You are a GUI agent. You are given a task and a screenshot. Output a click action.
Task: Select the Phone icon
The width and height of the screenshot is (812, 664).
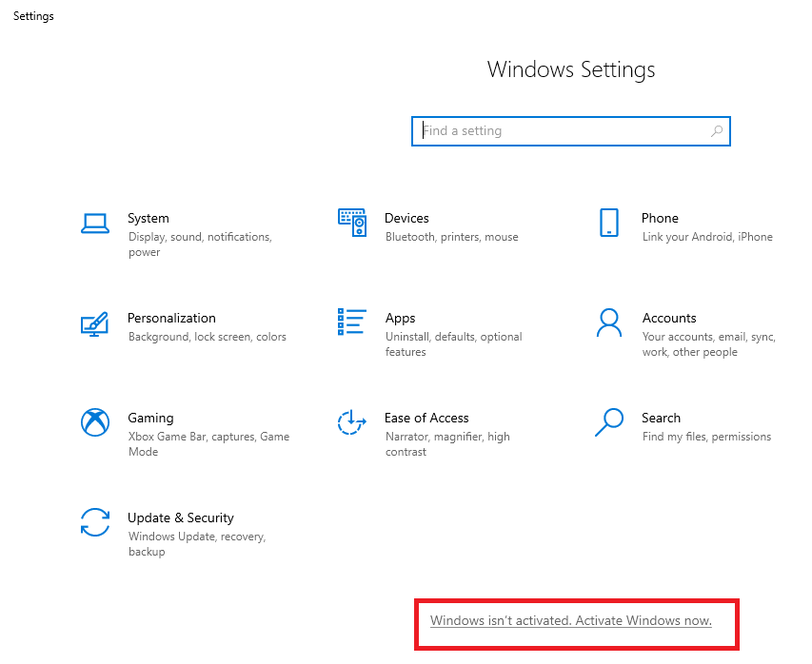point(609,223)
